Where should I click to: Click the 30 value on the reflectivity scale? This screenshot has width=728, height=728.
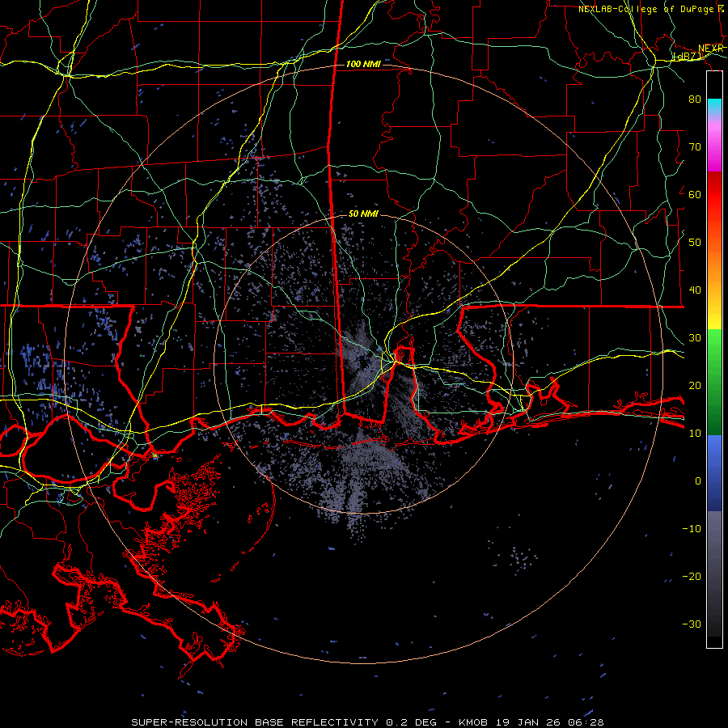pyautogui.click(x=695, y=337)
